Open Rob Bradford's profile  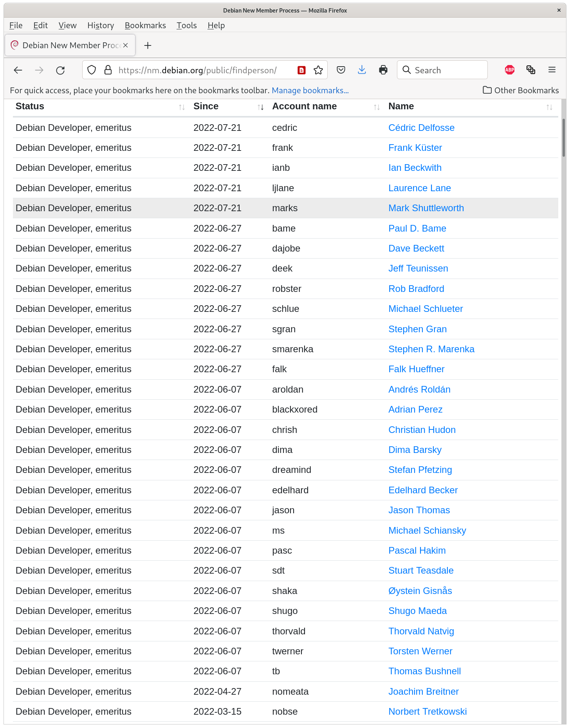pyautogui.click(x=416, y=289)
